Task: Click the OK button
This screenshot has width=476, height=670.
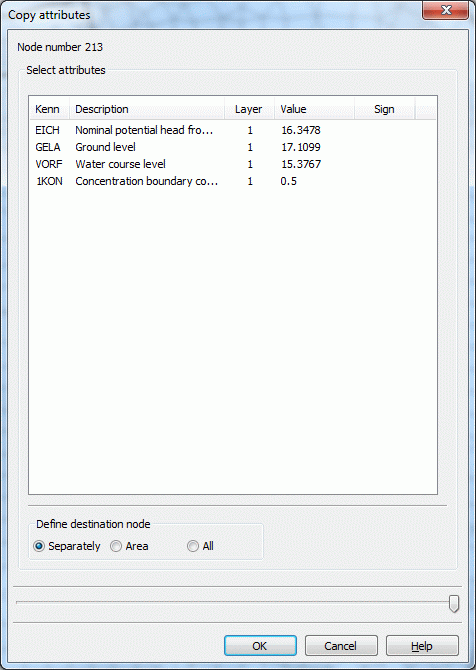Action: pos(260,646)
